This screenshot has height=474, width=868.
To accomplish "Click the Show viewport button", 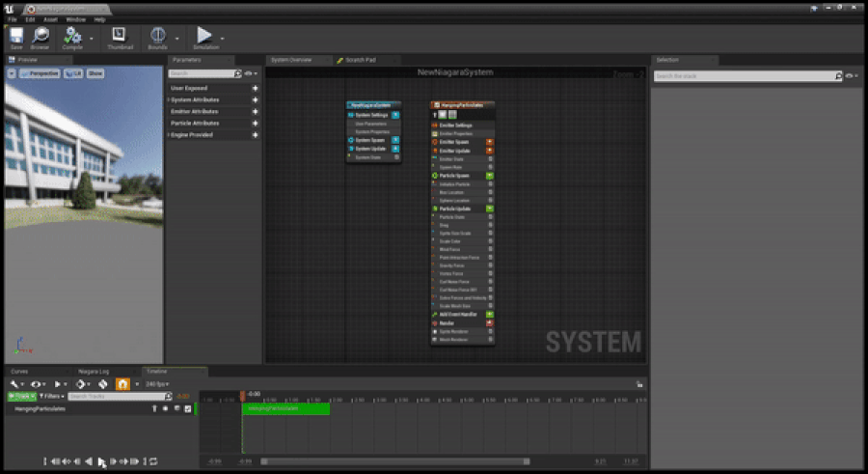I will pos(95,73).
